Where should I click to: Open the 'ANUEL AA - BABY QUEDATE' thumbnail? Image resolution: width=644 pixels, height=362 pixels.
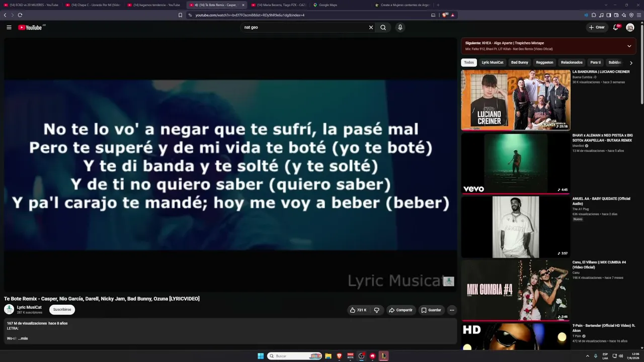pos(516,227)
